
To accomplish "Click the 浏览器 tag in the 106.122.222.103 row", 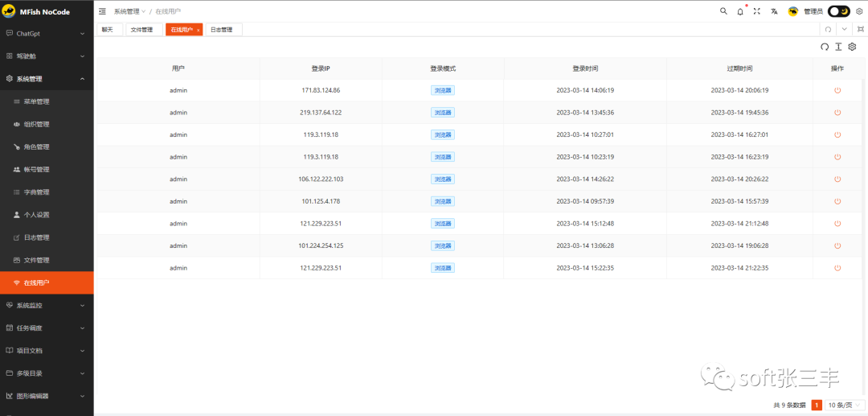I will tap(443, 179).
